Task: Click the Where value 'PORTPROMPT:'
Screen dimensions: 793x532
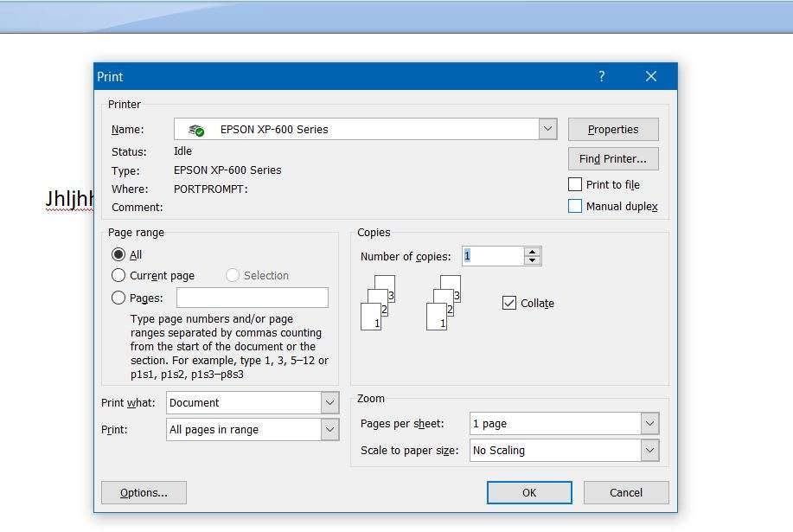Action: (x=210, y=189)
